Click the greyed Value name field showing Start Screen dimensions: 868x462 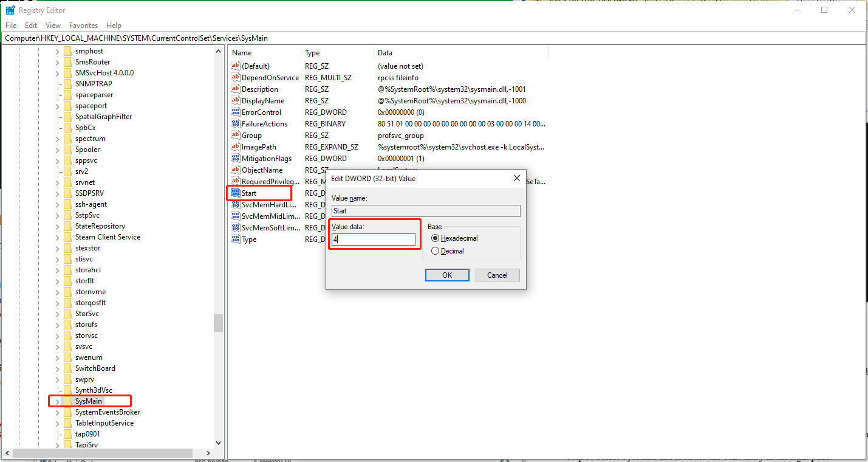pos(426,211)
